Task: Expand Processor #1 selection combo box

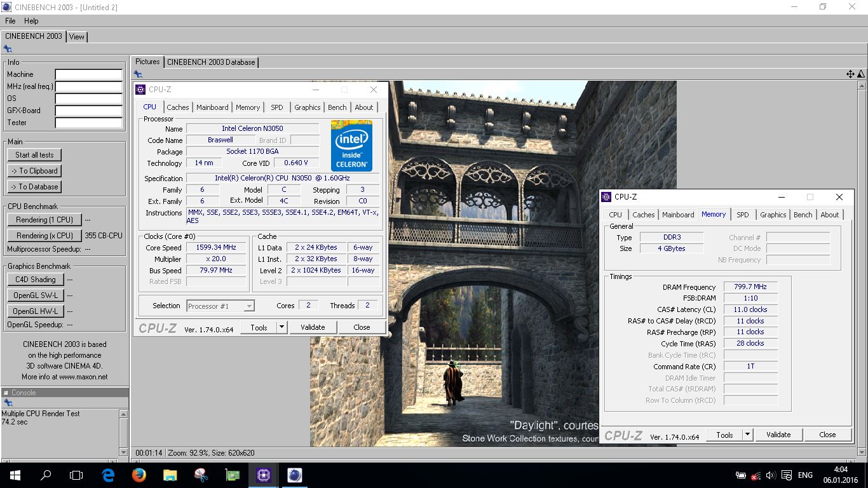Action: point(249,306)
